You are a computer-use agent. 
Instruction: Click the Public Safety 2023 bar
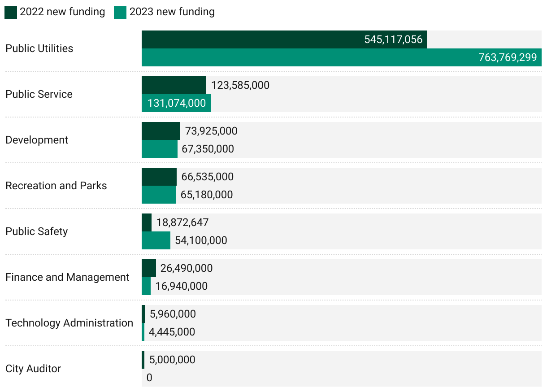[156, 240]
